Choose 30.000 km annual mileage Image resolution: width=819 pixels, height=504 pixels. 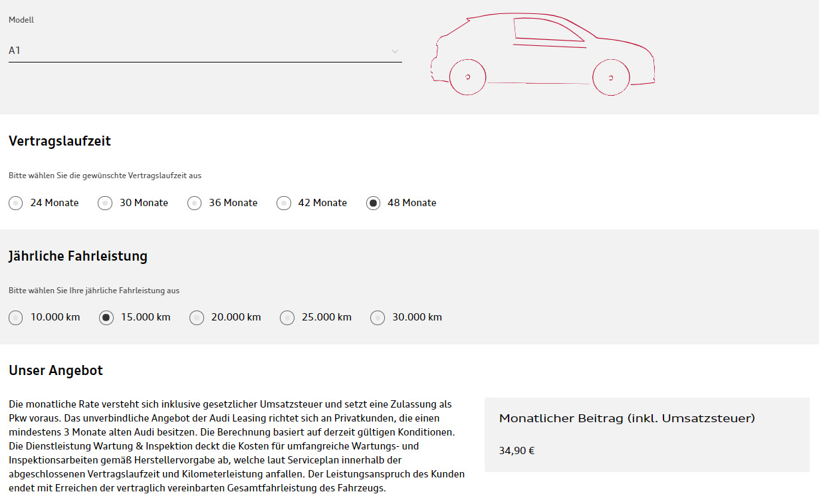(x=378, y=318)
